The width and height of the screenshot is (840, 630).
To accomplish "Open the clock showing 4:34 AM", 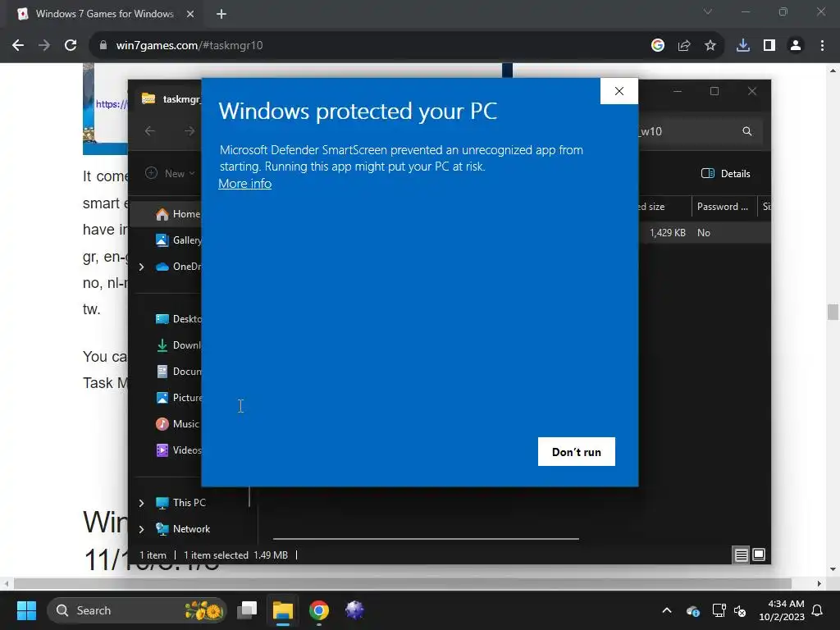I will [782, 610].
